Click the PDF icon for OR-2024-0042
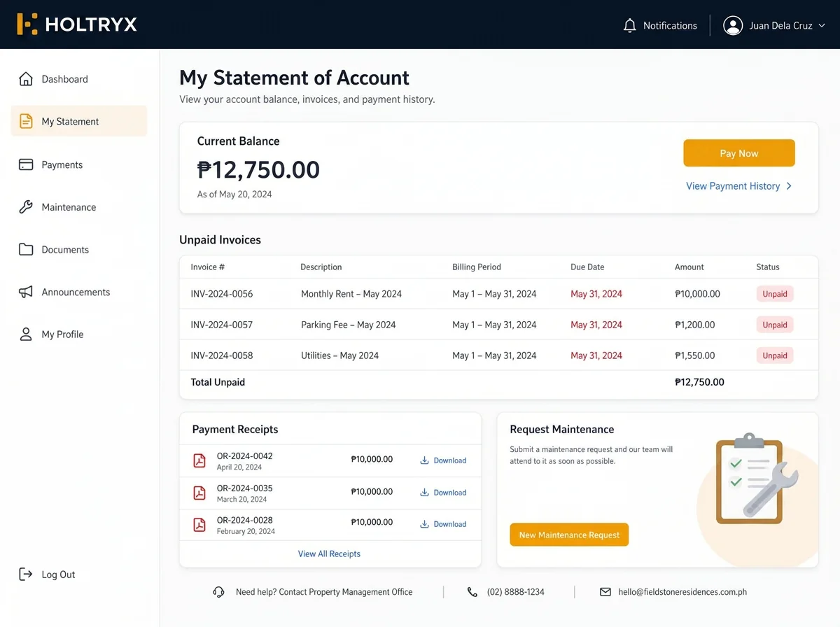 pyautogui.click(x=199, y=460)
